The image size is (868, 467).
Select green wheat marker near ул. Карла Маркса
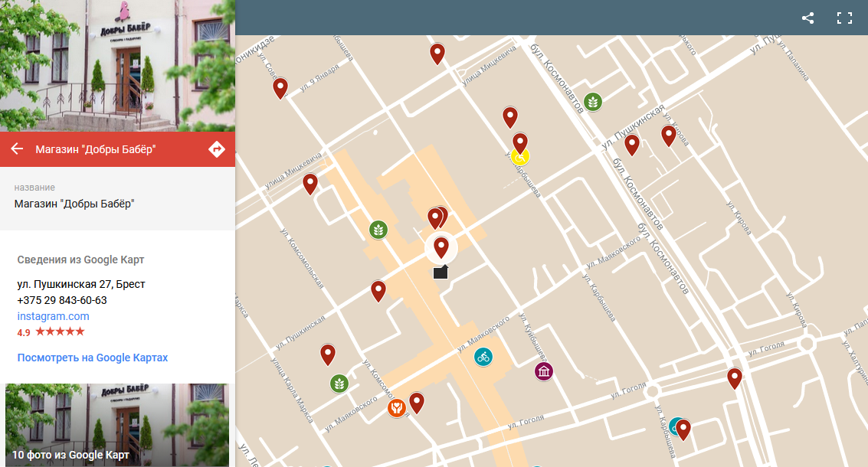339,383
